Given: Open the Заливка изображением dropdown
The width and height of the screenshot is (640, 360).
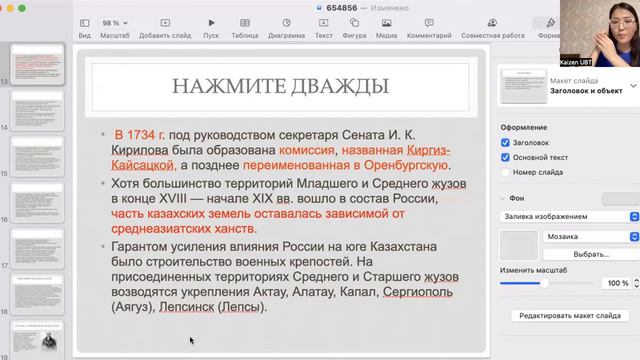Looking at the screenshot, I should [569, 216].
